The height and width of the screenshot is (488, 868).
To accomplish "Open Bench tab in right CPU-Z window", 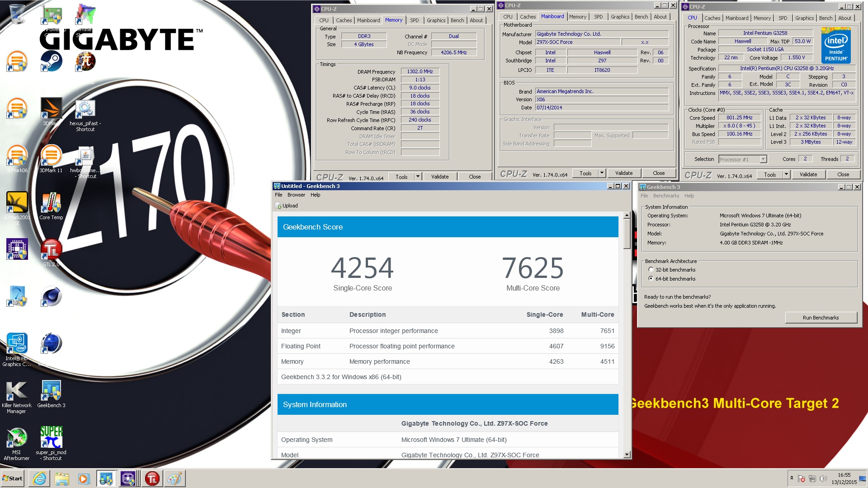I will click(826, 18).
